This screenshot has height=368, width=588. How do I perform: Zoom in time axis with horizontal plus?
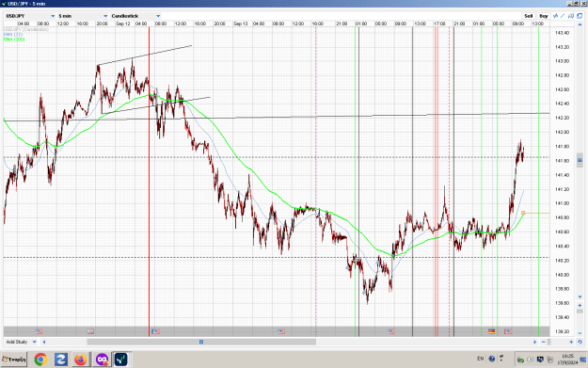click(571, 342)
